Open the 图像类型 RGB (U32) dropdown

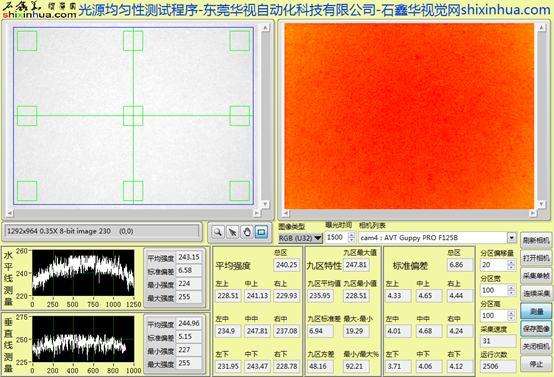click(300, 238)
